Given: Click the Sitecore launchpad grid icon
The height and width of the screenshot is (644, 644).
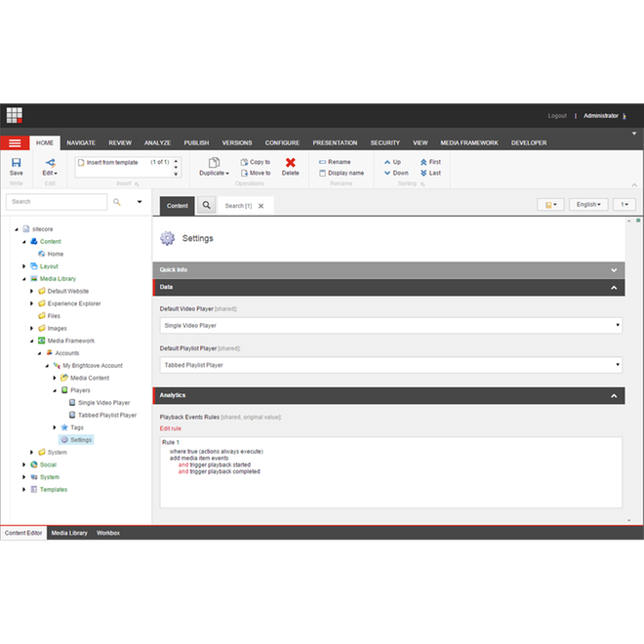Looking at the screenshot, I should click(x=14, y=115).
